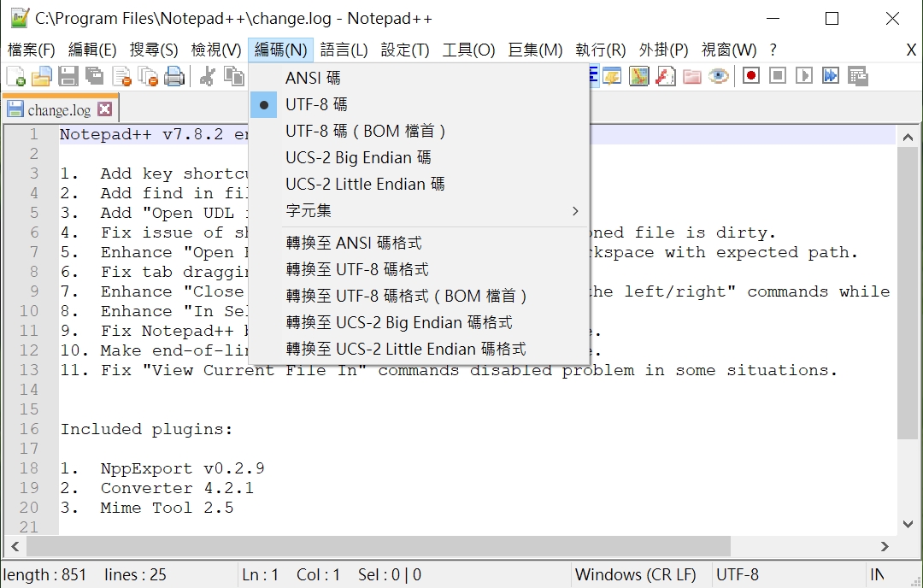Image resolution: width=923 pixels, height=588 pixels.
Task: Click the Cut scissors icon
Action: [x=207, y=77]
